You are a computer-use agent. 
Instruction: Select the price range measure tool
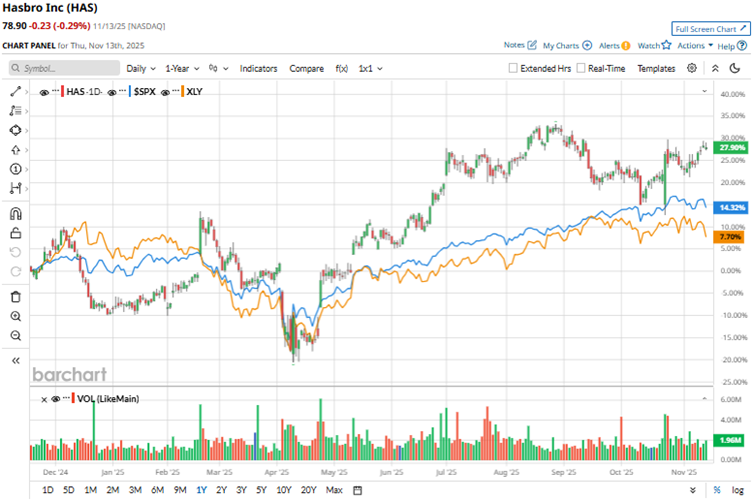pyautogui.click(x=15, y=188)
